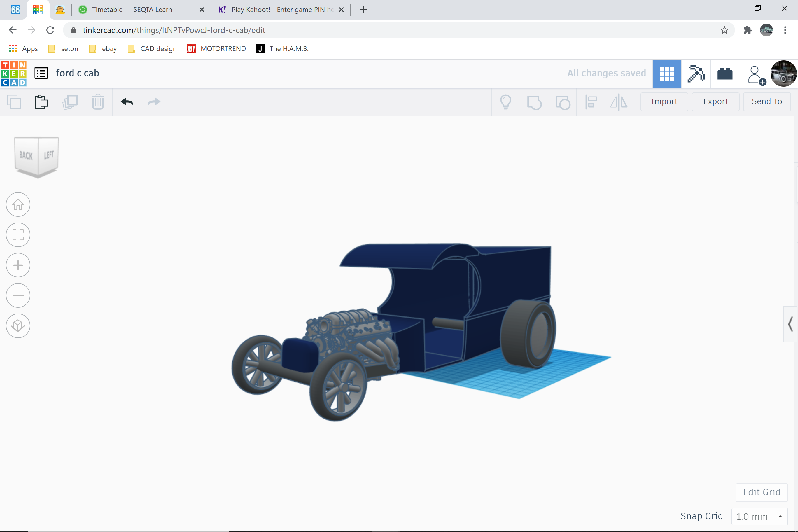Click the Export button
The height and width of the screenshot is (532, 798).
715,101
